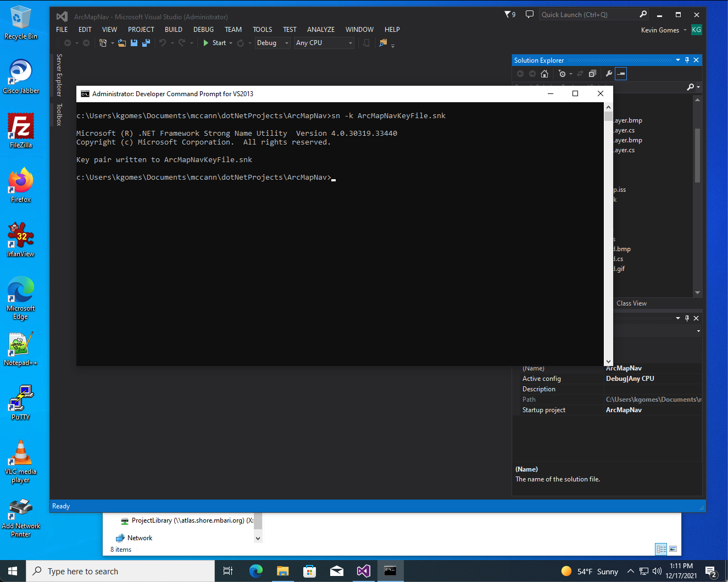Open the Any CPU platform dropdown
This screenshot has width=728, height=582.
pos(324,43)
